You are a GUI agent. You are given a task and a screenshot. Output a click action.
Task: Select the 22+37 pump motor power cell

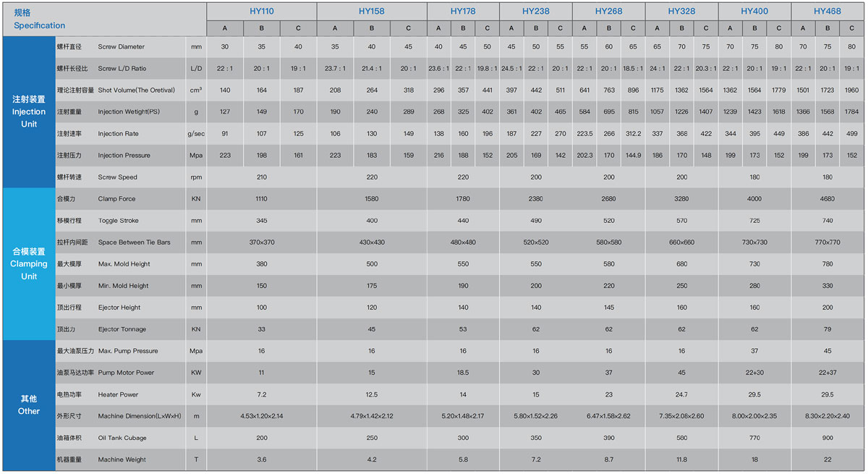coord(827,373)
